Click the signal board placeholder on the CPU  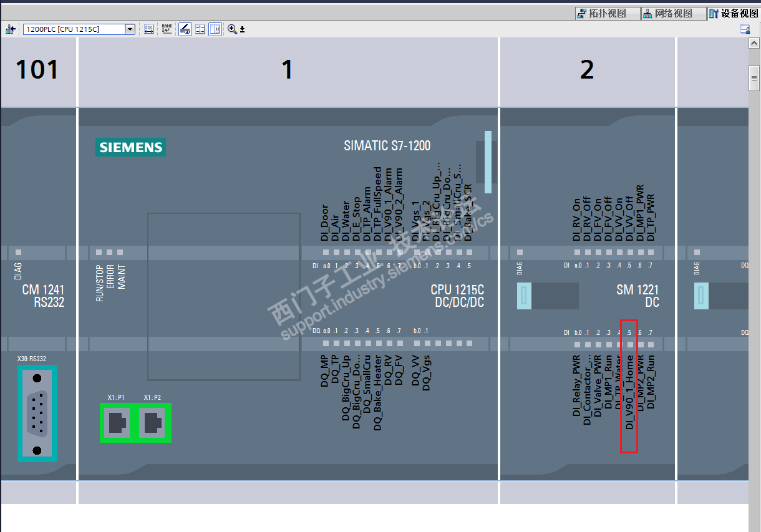point(224,296)
